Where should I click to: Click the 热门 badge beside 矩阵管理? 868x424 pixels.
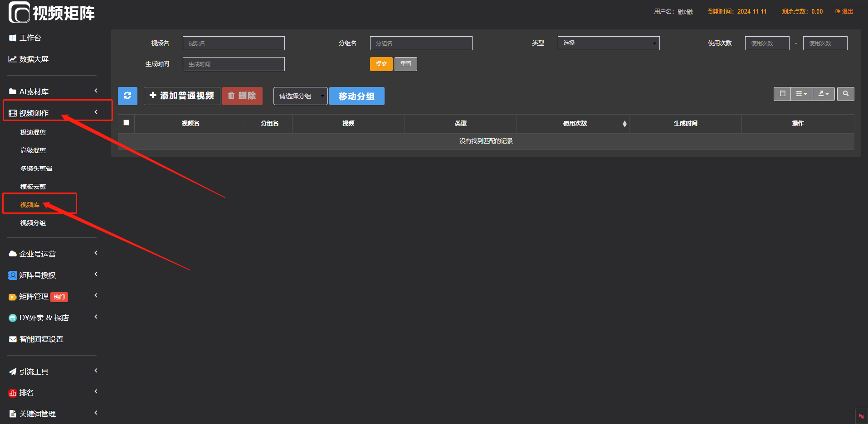pos(59,297)
